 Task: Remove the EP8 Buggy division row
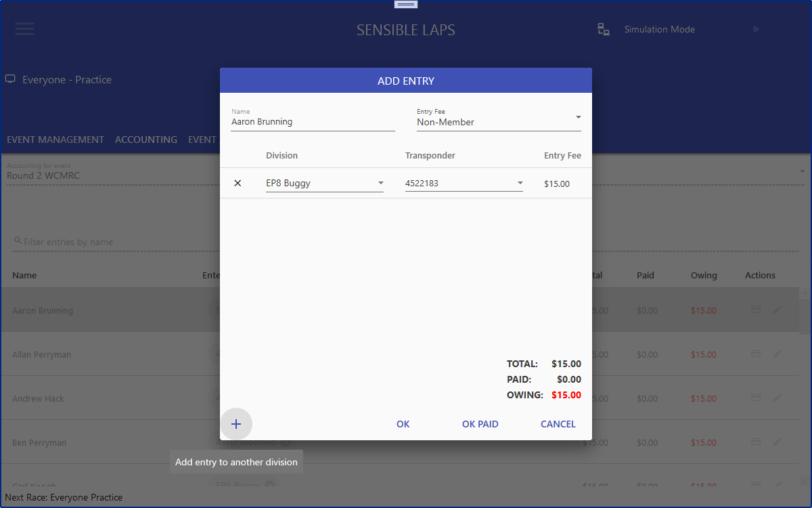[x=238, y=184]
